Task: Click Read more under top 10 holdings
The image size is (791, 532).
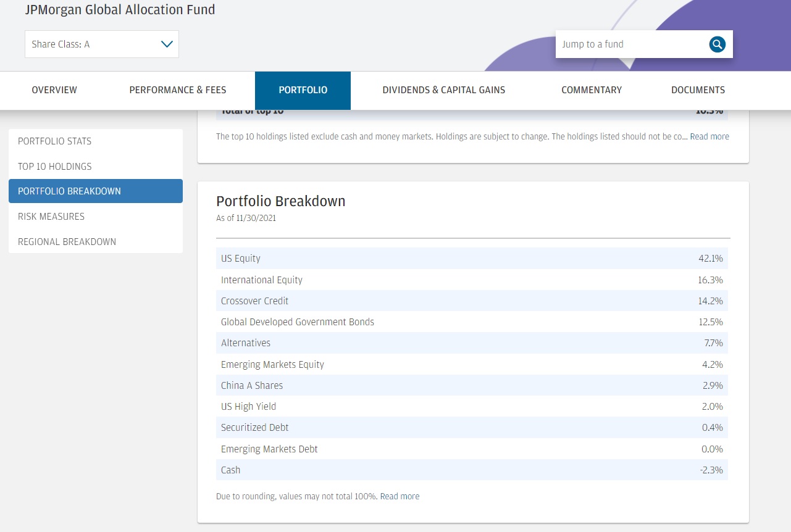Action: pyautogui.click(x=709, y=136)
